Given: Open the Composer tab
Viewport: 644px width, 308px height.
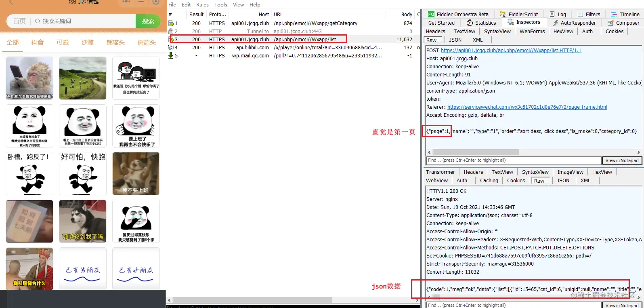Looking at the screenshot, I should pyautogui.click(x=623, y=23).
